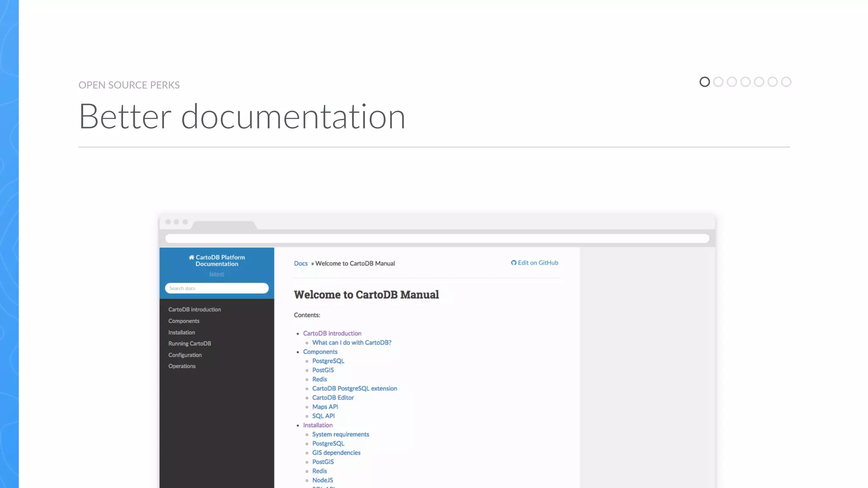Screen dimensions: 868x488
Task: Open the Edit on GitHub link
Action: pyautogui.click(x=535, y=263)
